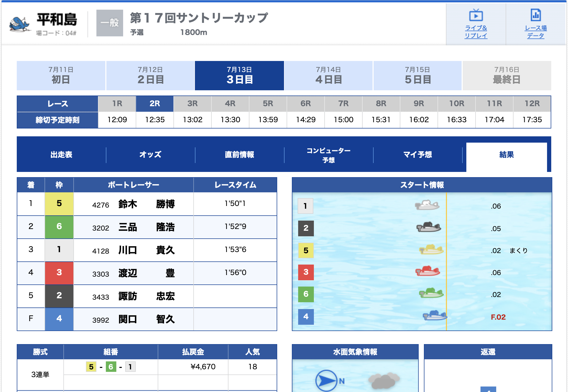Click racer name 鈴木 勝博
Viewport: 568px width, 392px height.
[x=146, y=204]
